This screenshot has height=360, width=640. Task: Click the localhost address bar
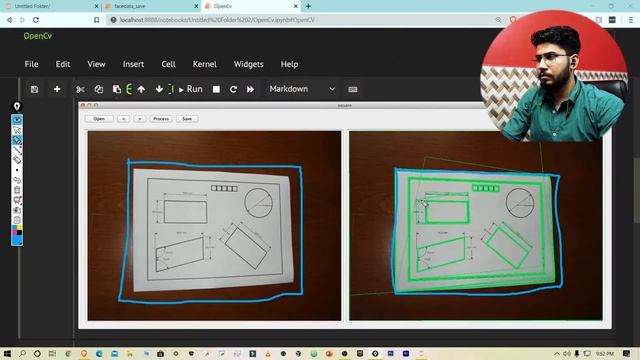coord(302,20)
